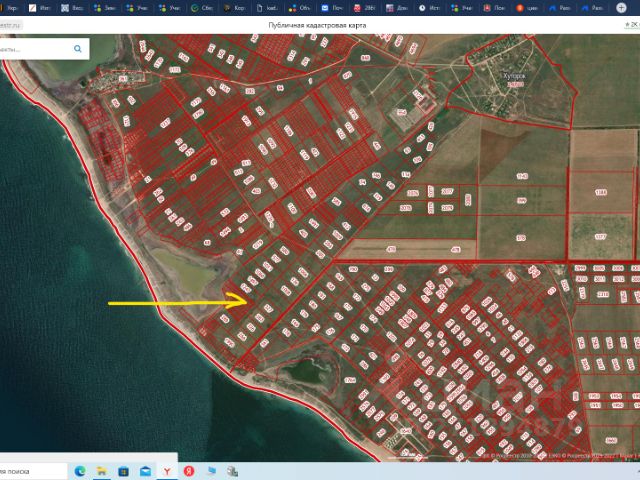This screenshot has height=480, width=640.
Task: Switch to the 'Пон' browser tab
Action: 495,8
